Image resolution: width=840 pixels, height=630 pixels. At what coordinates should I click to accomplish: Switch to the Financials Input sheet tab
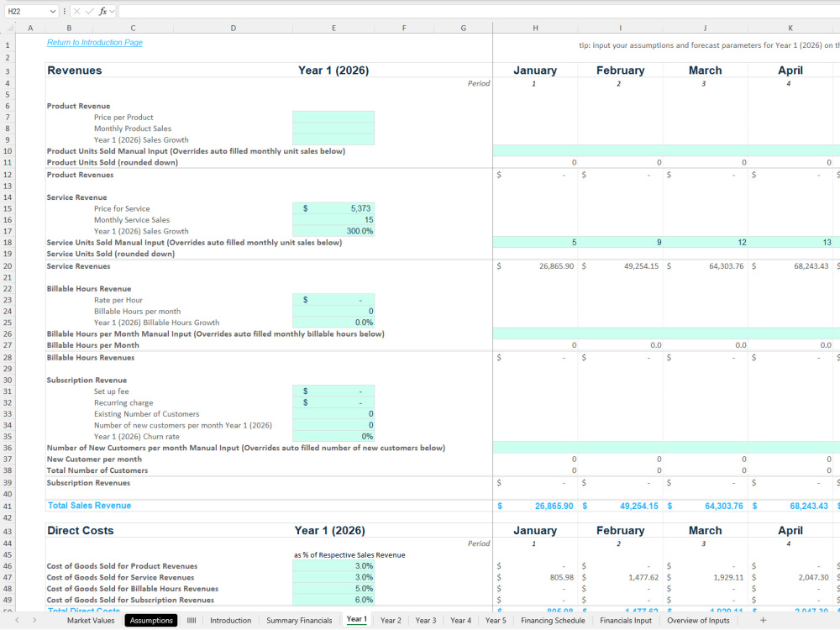[626, 621]
